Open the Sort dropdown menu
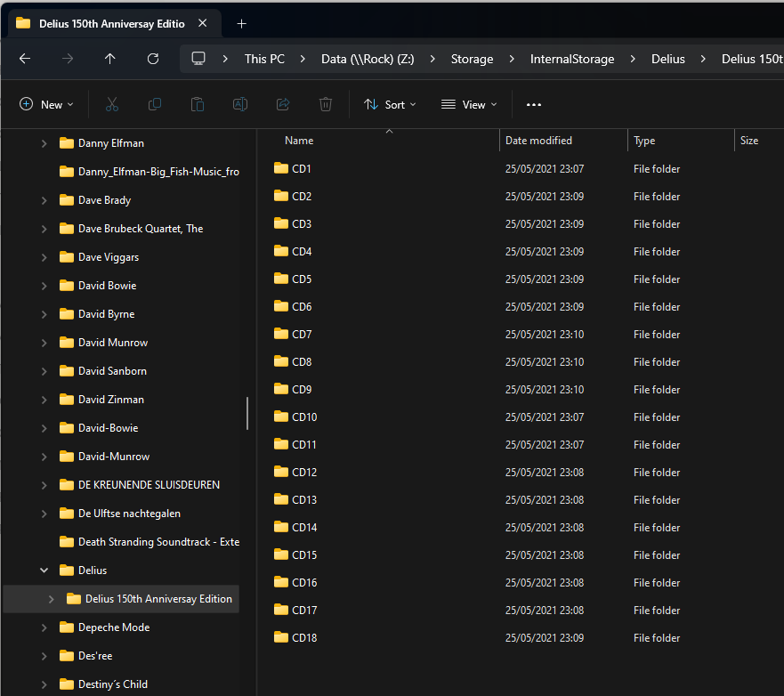784x696 pixels. (x=390, y=104)
